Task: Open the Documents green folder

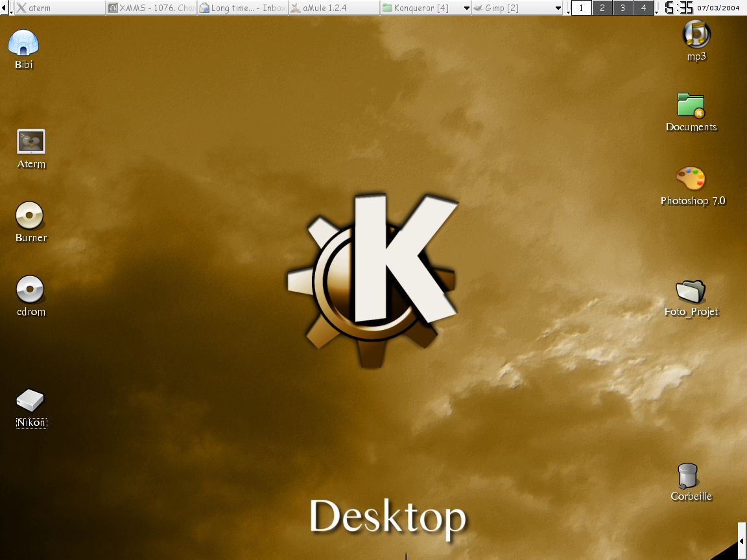Action: pyautogui.click(x=691, y=106)
